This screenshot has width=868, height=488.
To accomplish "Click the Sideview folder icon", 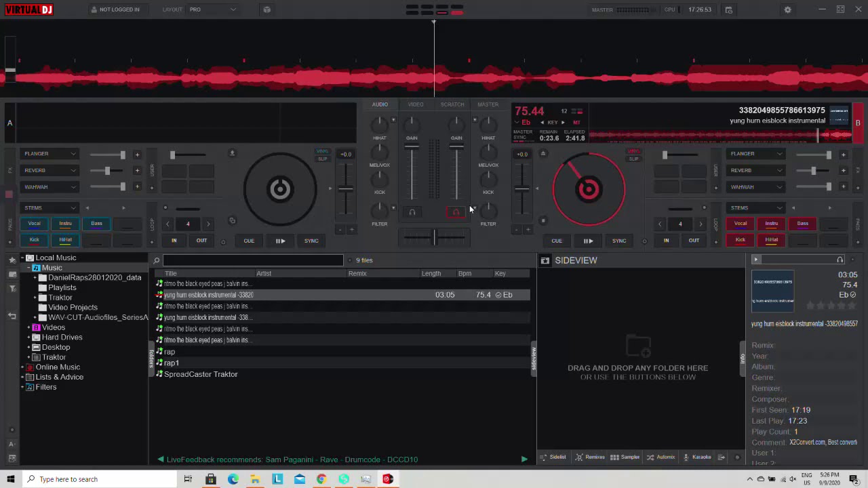I will (x=545, y=260).
